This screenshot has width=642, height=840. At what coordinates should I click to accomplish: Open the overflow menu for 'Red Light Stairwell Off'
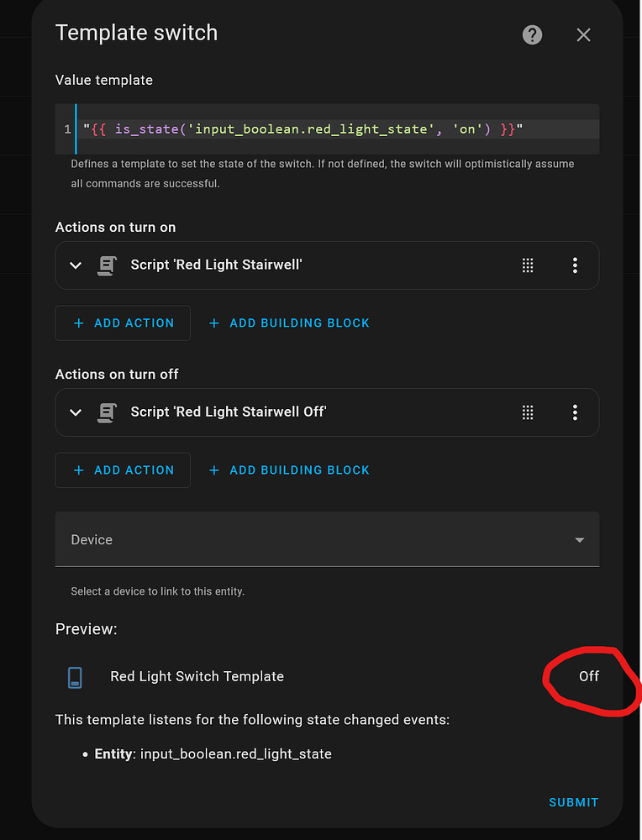pyautogui.click(x=575, y=412)
